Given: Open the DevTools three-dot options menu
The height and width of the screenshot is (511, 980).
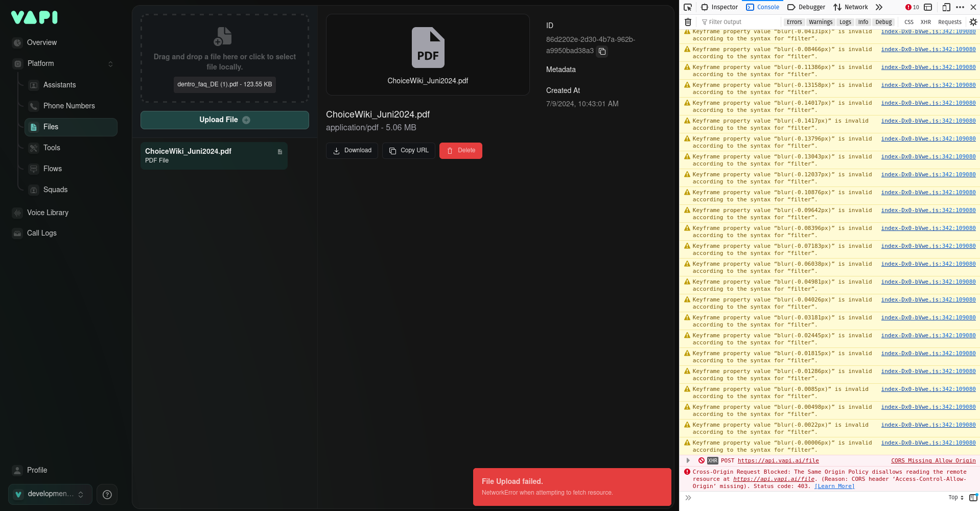Looking at the screenshot, I should point(960,7).
